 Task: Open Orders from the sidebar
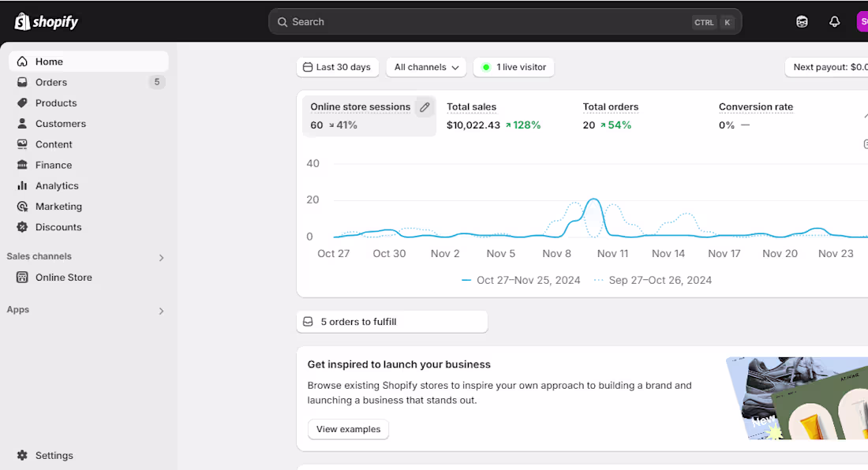point(51,82)
